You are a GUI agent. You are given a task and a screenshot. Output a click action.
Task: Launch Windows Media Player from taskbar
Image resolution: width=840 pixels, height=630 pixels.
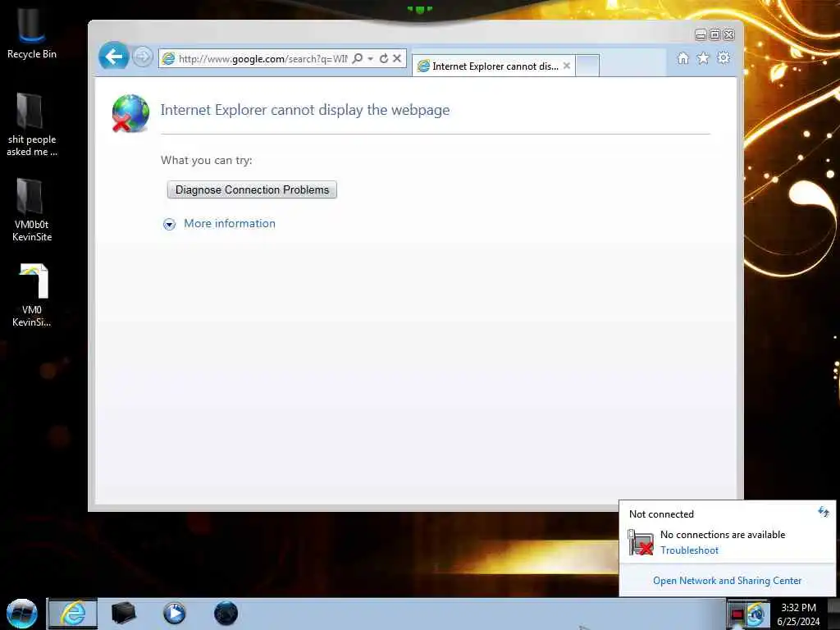coord(175,614)
